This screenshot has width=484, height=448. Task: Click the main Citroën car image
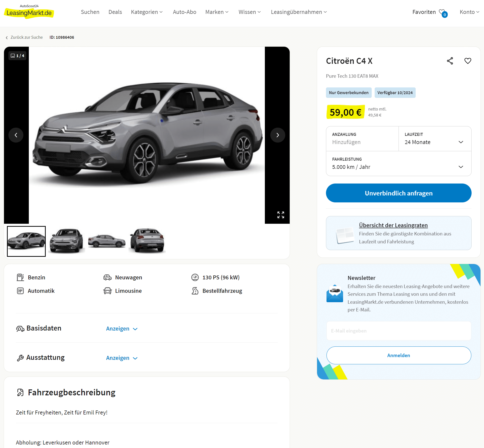click(x=147, y=135)
